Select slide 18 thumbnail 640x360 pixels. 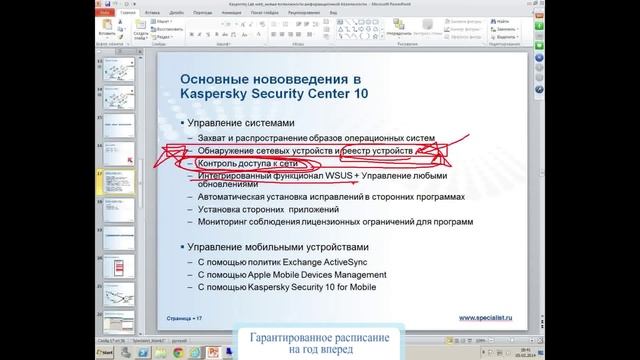pos(119,210)
